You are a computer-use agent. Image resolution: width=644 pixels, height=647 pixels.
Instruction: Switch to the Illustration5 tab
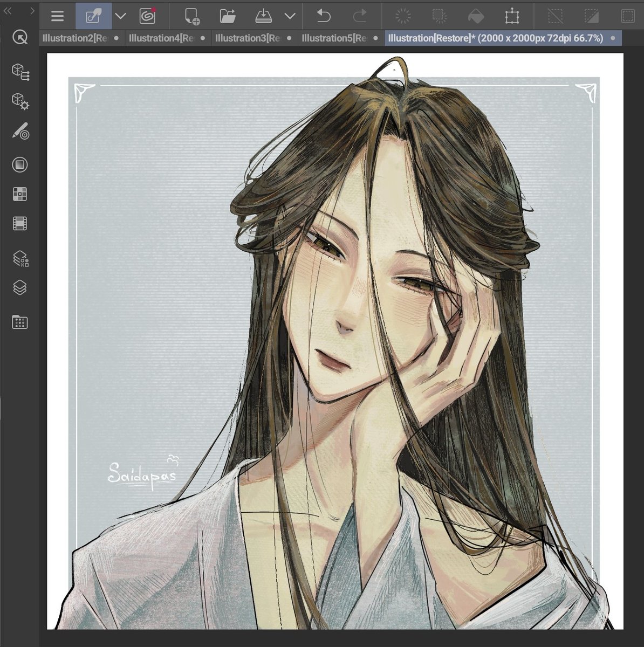pyautogui.click(x=333, y=38)
